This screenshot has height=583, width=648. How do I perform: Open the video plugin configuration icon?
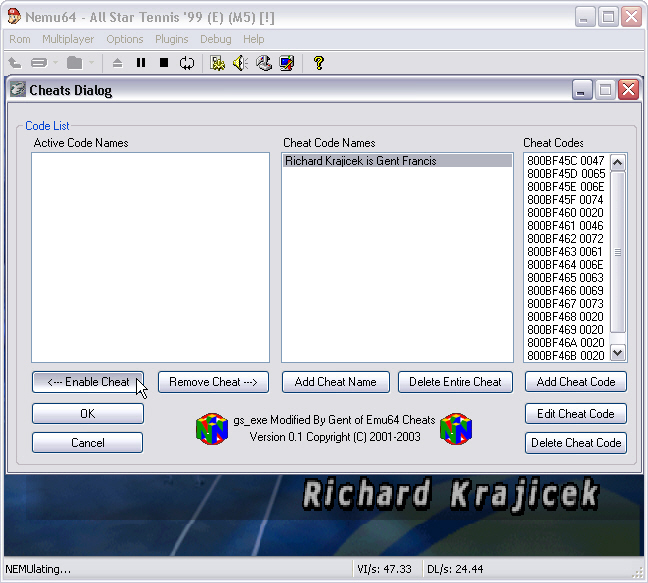[217, 63]
